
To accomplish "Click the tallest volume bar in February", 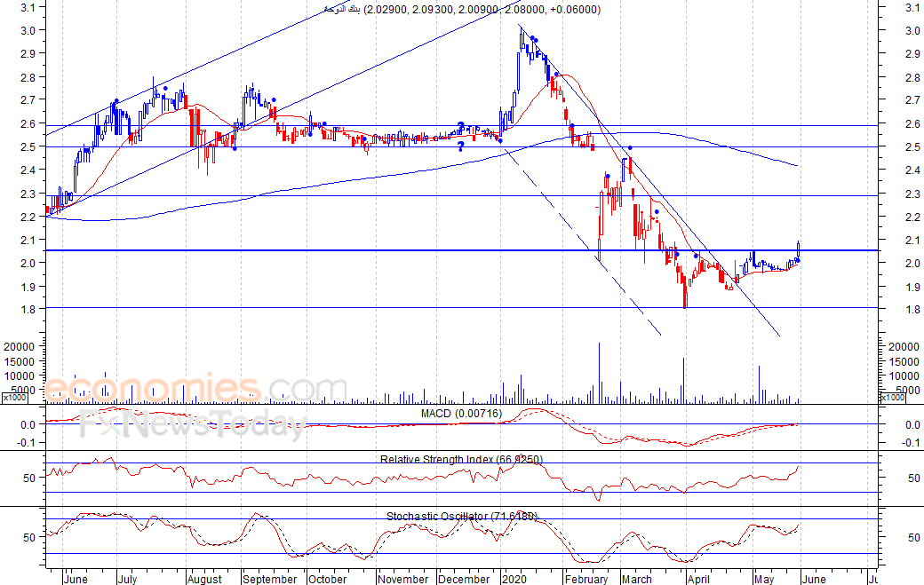I will [600, 373].
